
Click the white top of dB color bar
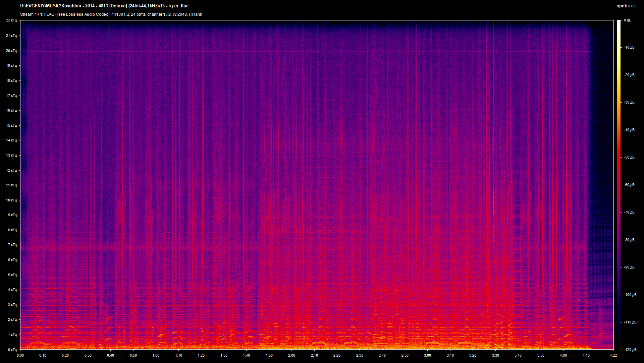pyautogui.click(x=619, y=23)
